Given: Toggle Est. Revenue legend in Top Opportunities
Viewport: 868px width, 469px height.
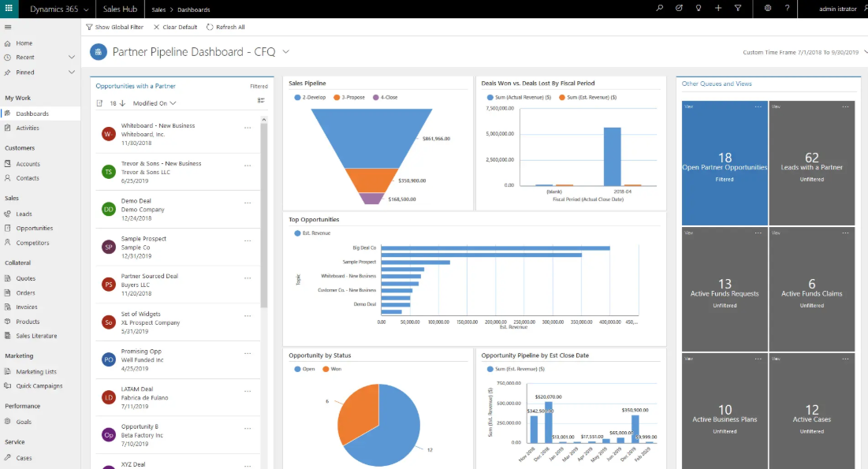Looking at the screenshot, I should pyautogui.click(x=313, y=233).
